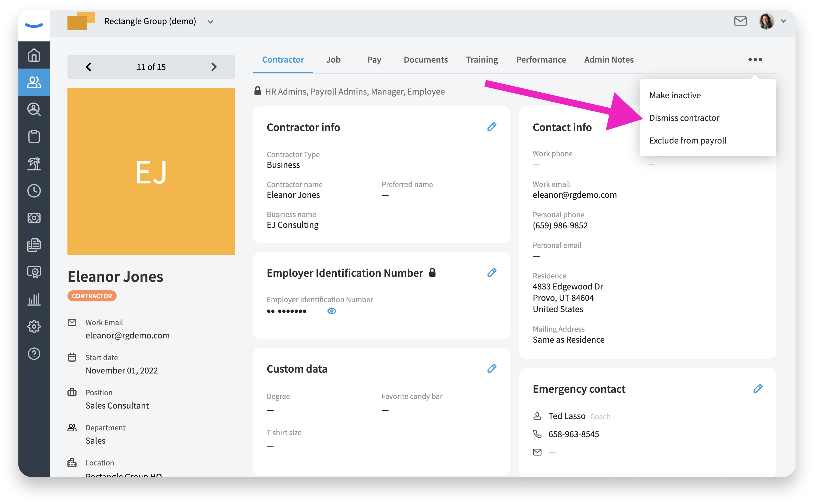
Task: Click the eleanor@rgdemo.com email in the Contact info card
Action: tap(574, 195)
